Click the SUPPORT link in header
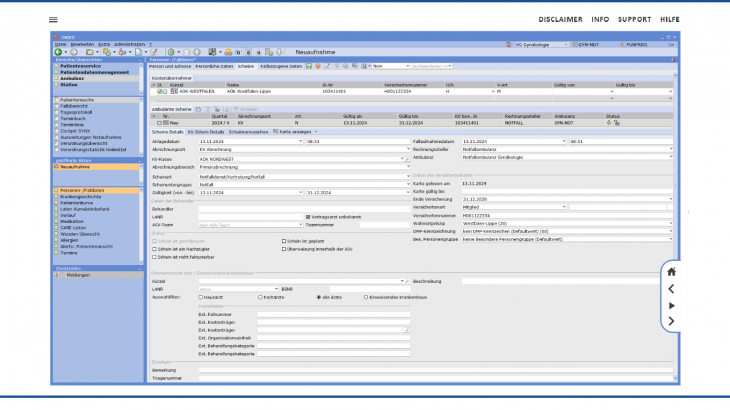The image size is (730, 410). click(633, 20)
